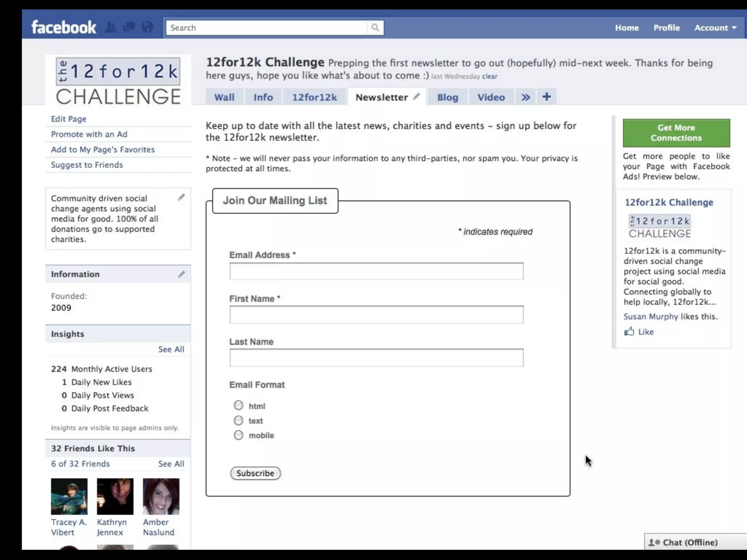Click the search magnifier icon

click(x=375, y=28)
